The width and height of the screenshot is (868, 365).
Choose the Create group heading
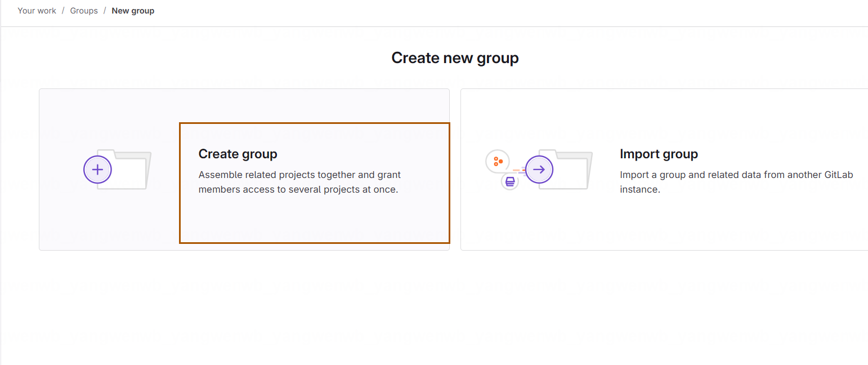coord(238,154)
